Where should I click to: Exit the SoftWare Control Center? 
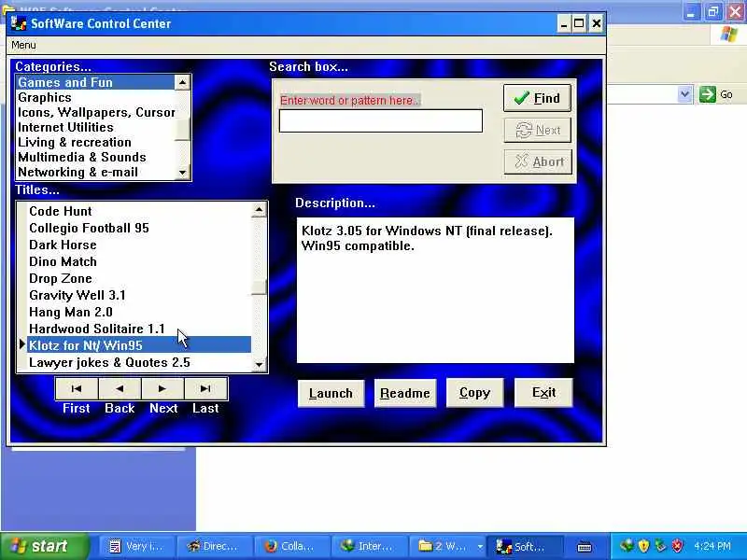[x=543, y=393]
